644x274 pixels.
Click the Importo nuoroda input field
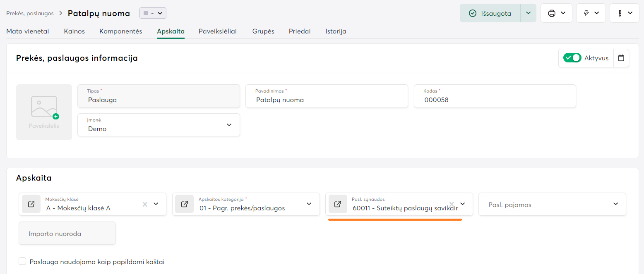67,233
